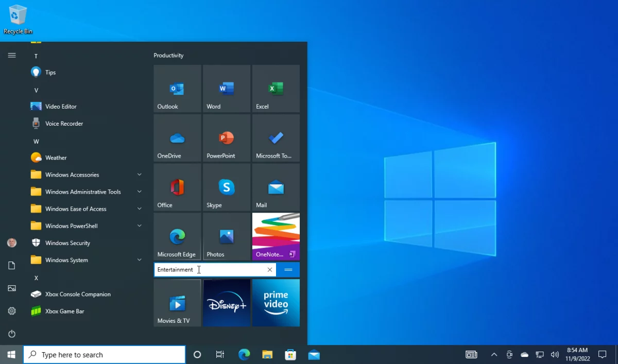Open Prime Video
Screen dimensions: 618x364
pyautogui.click(x=276, y=303)
